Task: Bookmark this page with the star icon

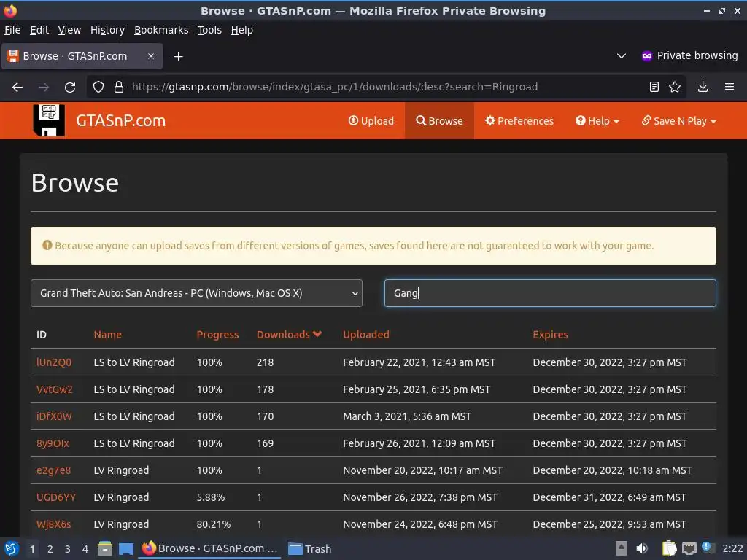Action: [675, 87]
